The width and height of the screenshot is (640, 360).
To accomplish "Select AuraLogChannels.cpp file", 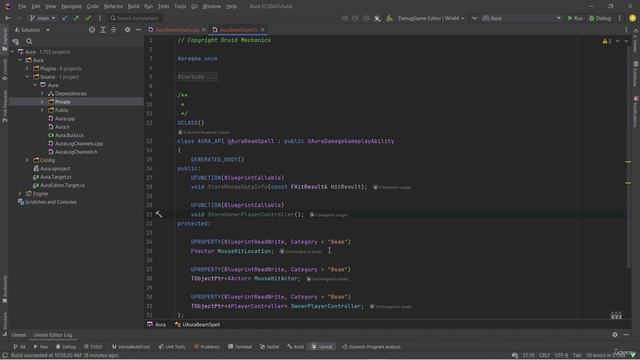I will tap(78, 144).
